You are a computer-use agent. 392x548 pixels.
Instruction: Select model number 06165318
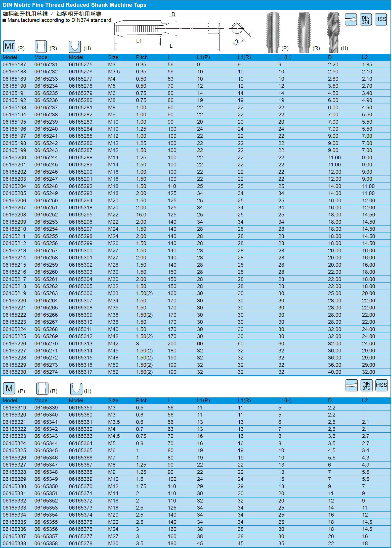tap(81, 208)
